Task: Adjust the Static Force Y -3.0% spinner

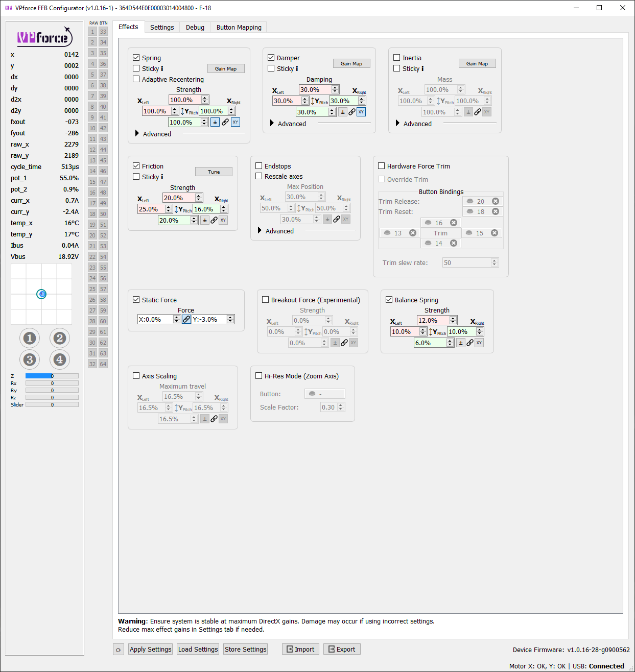Action: coord(230,319)
